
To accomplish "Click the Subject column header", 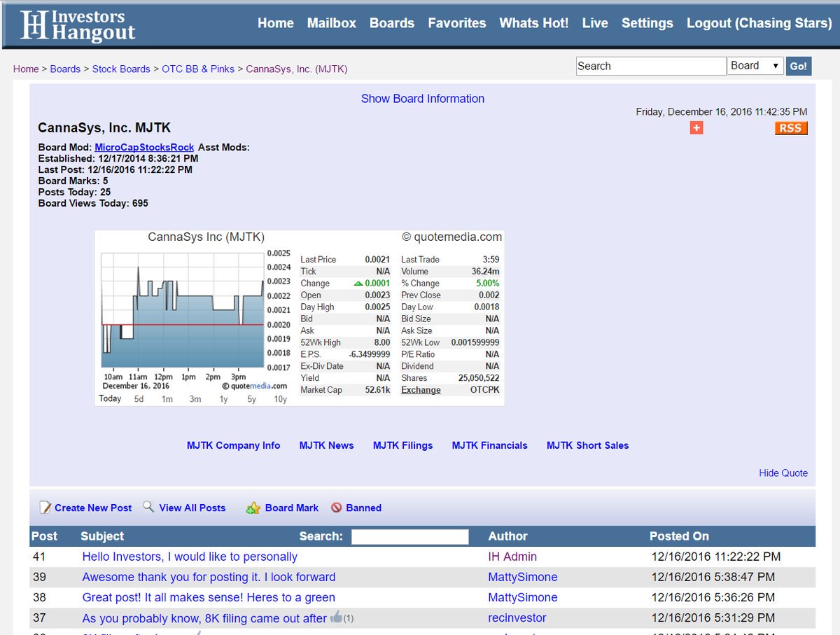I will pyautogui.click(x=102, y=536).
